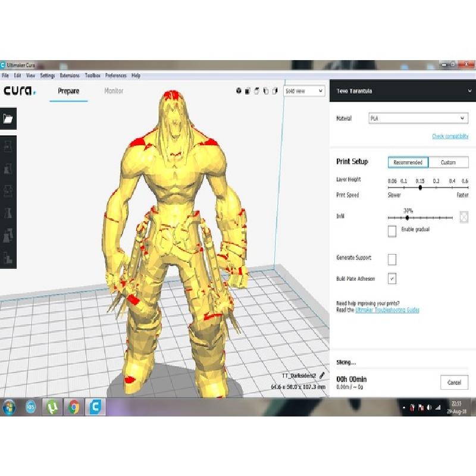The image size is (476, 476).
Task: Switch camera to the top view icon
Action: coord(257,91)
